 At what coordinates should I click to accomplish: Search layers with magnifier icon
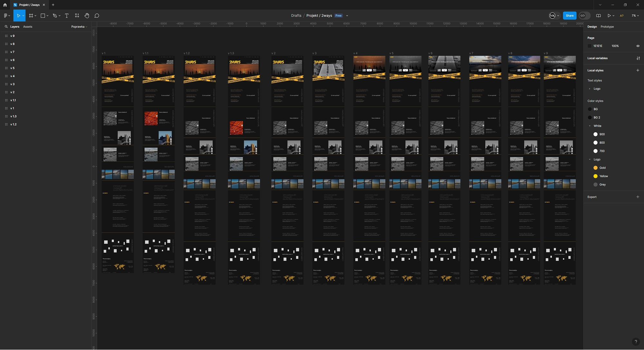(x=6, y=27)
